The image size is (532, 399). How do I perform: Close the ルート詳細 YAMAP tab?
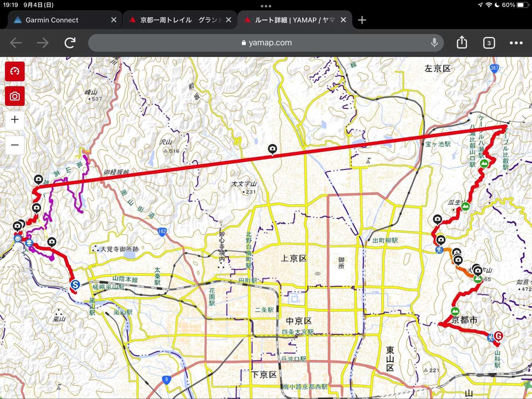[x=343, y=20]
